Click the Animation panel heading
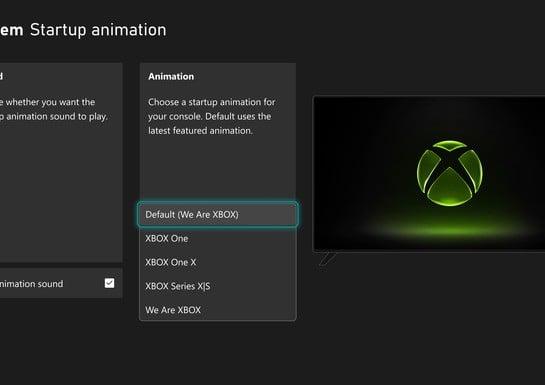The width and height of the screenshot is (545, 385). click(171, 76)
